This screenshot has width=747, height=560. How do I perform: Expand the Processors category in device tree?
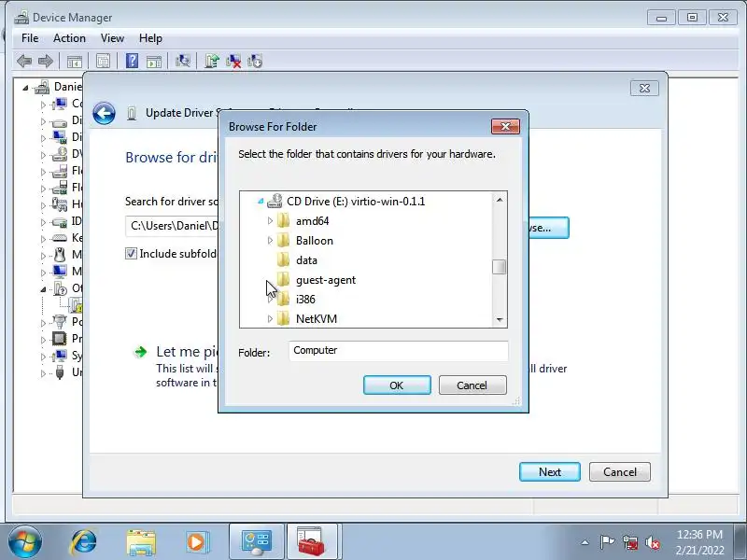[43, 340]
